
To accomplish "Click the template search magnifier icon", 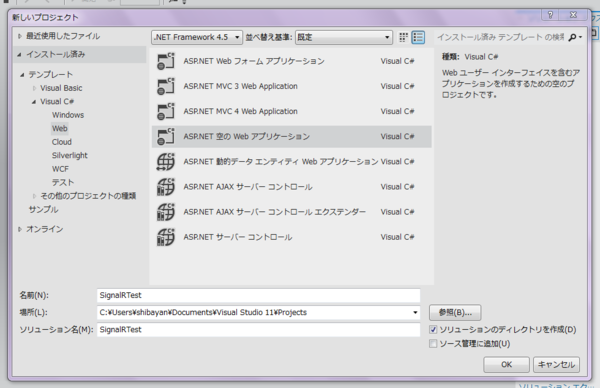I will [572, 37].
